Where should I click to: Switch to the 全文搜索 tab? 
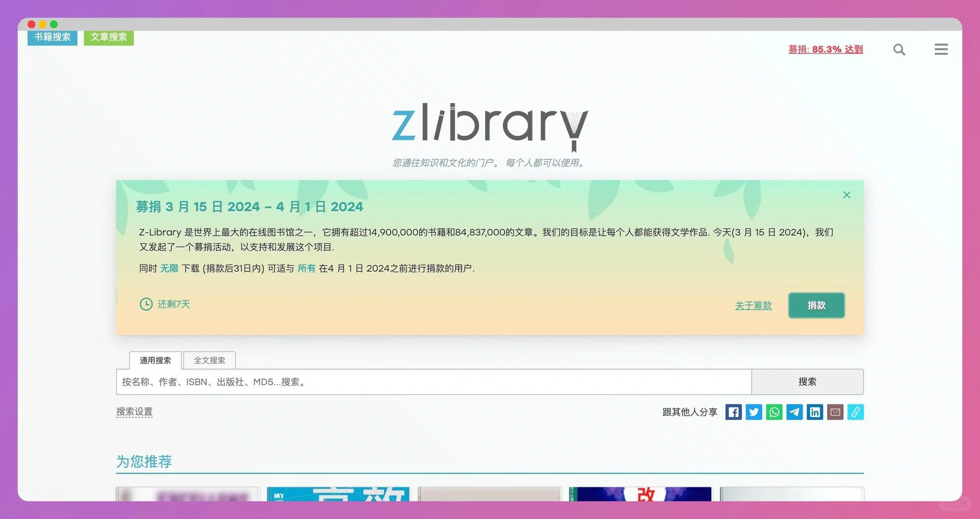click(210, 360)
